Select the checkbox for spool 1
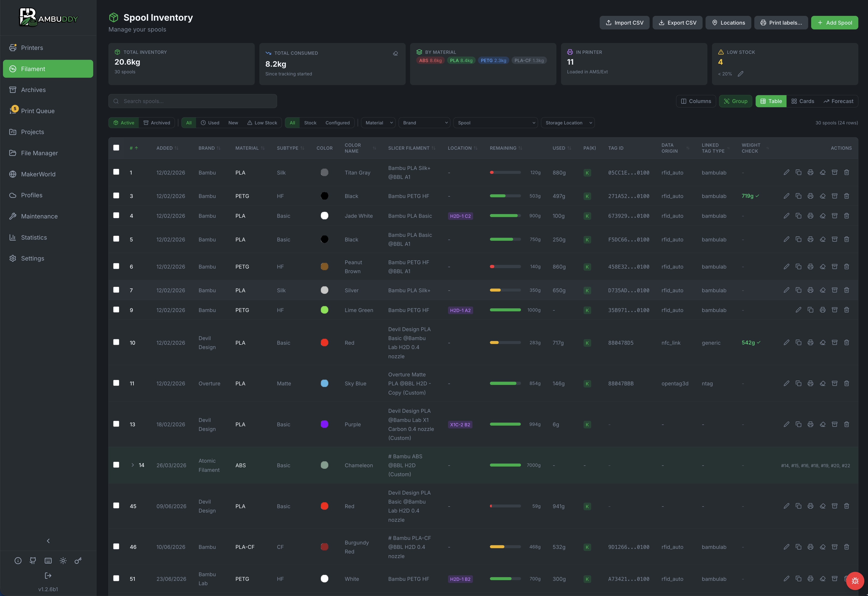868x596 pixels. 116,172
